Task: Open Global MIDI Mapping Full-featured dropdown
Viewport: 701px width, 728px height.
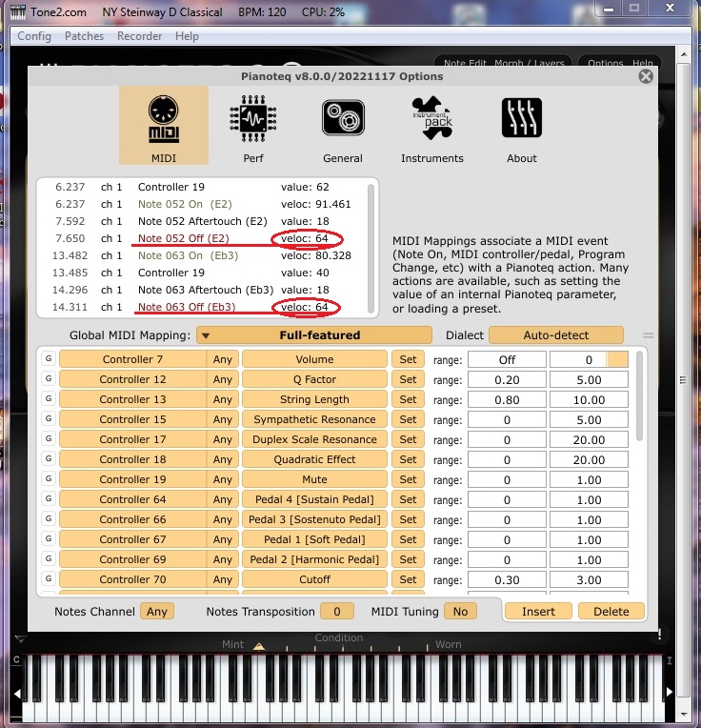Action: click(x=314, y=335)
